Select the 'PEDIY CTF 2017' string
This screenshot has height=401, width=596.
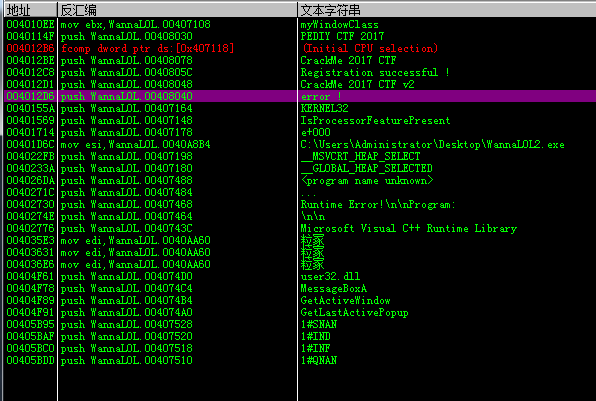(x=342, y=36)
